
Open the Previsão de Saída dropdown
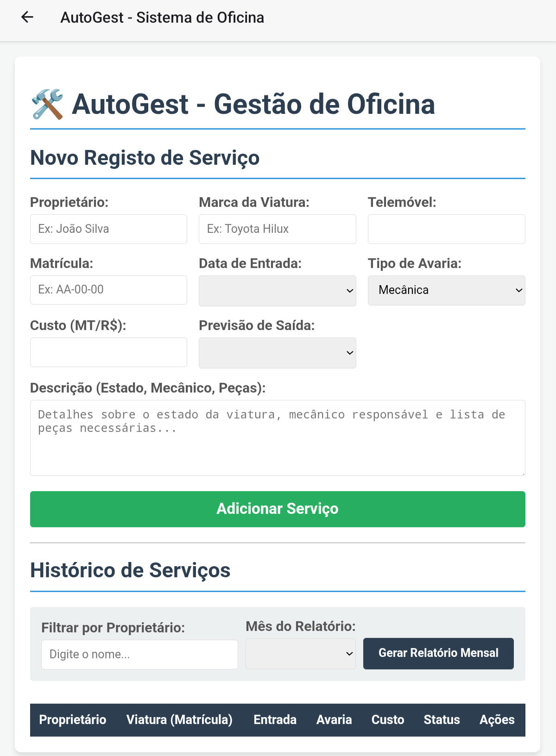click(277, 353)
